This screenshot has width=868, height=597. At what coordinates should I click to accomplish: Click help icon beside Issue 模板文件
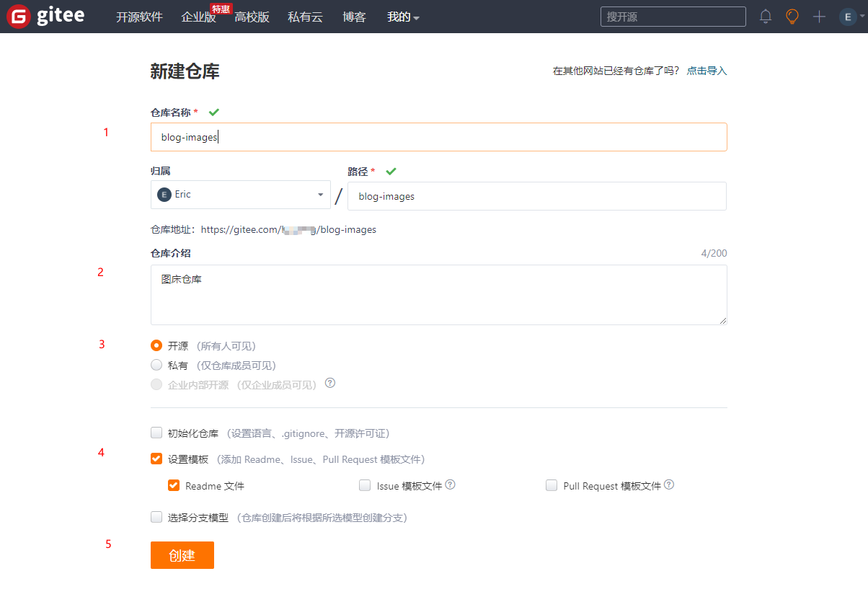click(x=451, y=485)
